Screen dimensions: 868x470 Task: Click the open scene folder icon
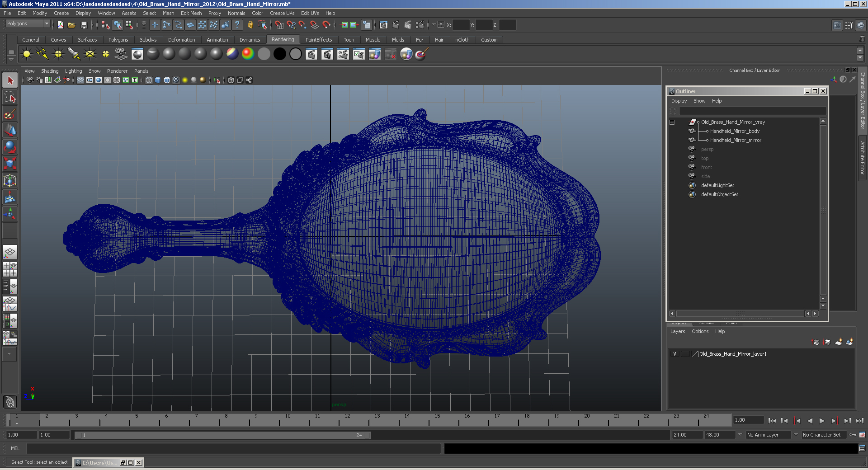pyautogui.click(x=71, y=25)
